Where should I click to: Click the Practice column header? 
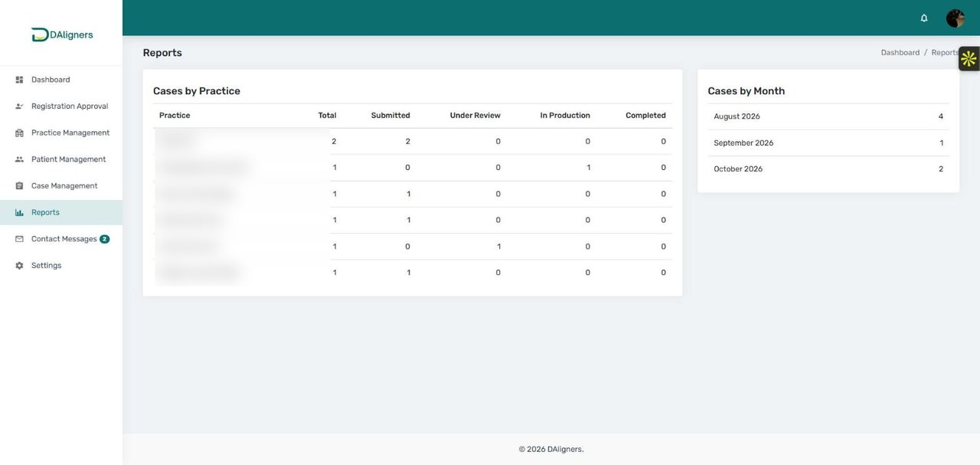point(175,116)
